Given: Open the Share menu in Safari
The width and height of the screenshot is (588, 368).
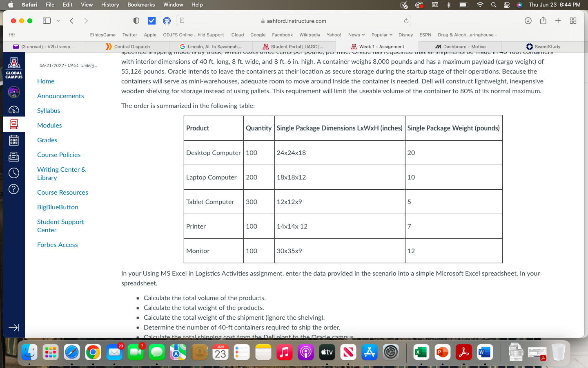Looking at the screenshot, I should point(543,20).
